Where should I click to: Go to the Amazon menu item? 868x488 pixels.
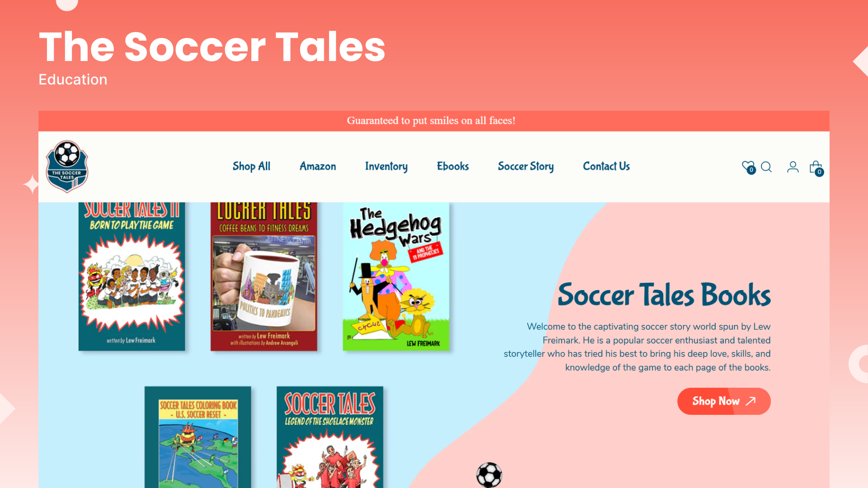tap(318, 166)
